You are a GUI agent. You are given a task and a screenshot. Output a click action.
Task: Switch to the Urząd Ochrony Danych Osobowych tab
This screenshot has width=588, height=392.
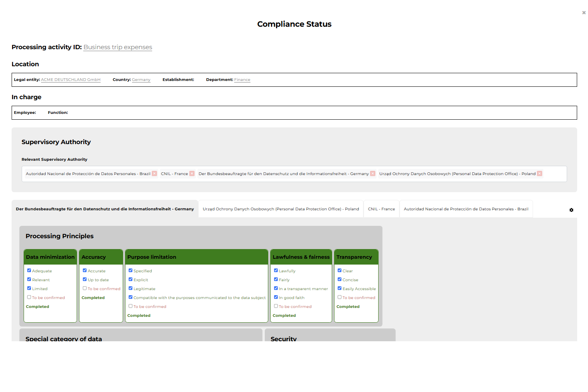(280, 209)
